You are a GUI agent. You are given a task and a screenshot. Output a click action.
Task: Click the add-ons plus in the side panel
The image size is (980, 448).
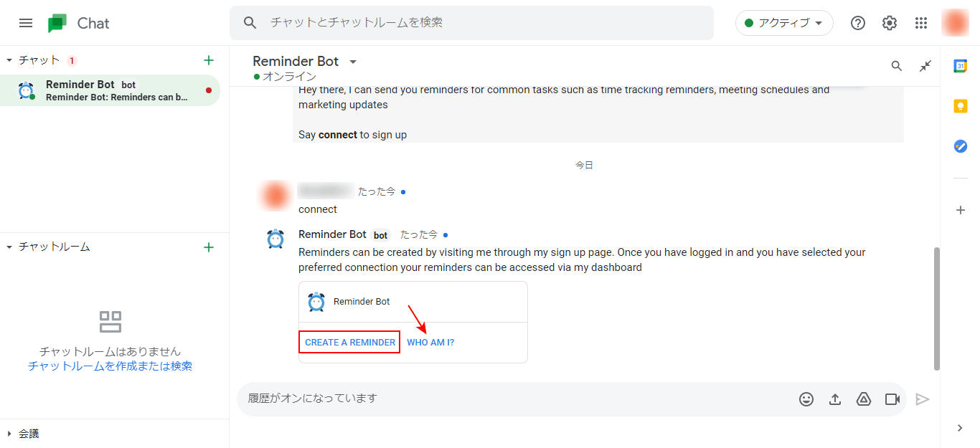pyautogui.click(x=961, y=210)
